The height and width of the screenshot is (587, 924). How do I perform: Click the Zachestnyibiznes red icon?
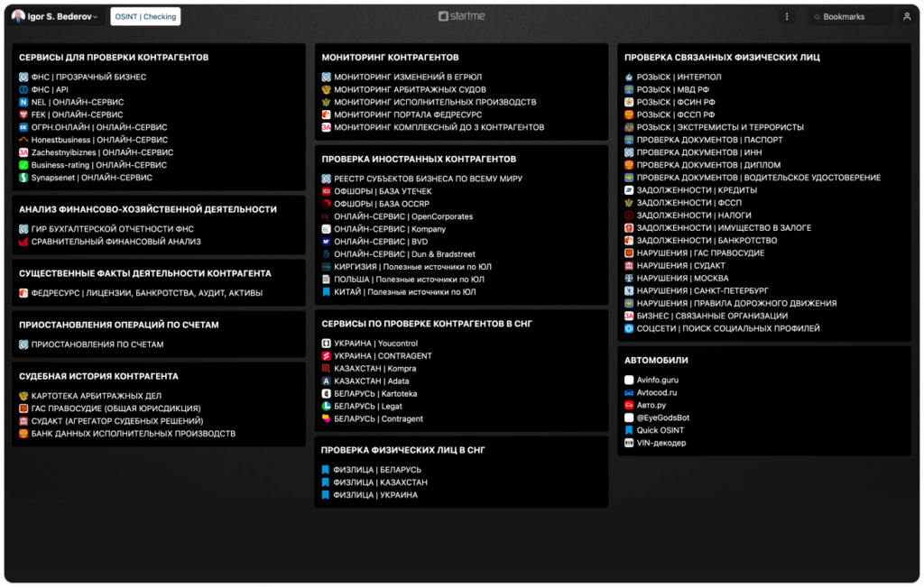click(x=23, y=153)
